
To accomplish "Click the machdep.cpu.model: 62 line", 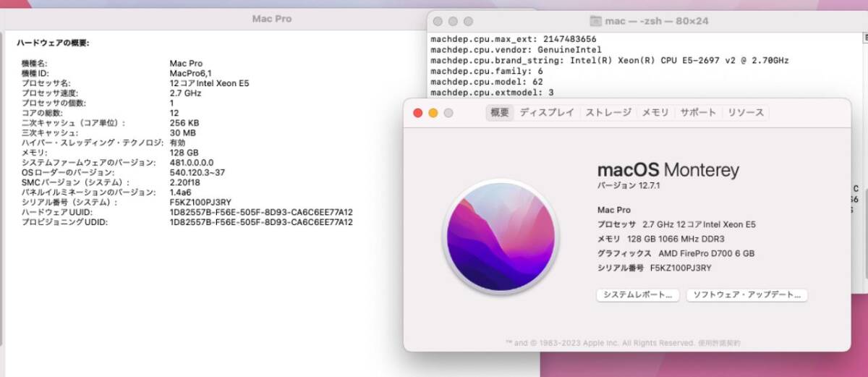I will coord(487,82).
